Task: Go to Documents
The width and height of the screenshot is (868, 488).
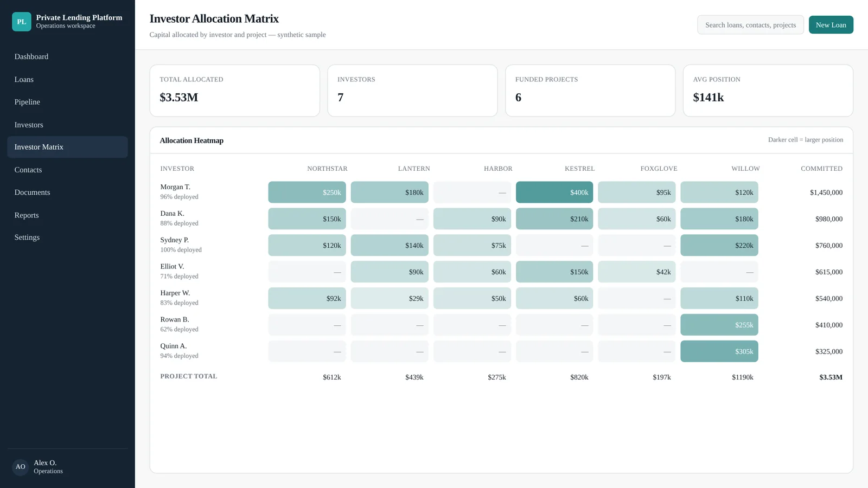Action: point(67,192)
